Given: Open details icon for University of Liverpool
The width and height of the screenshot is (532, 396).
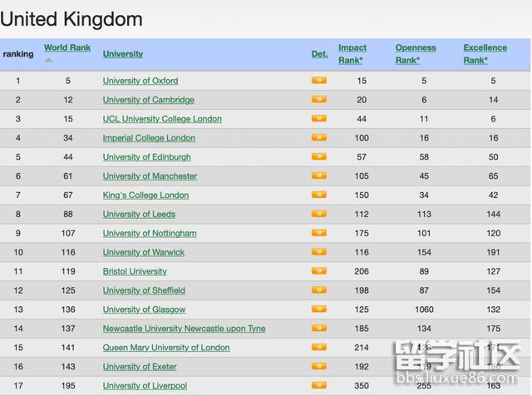Looking at the screenshot, I should (x=319, y=385).
